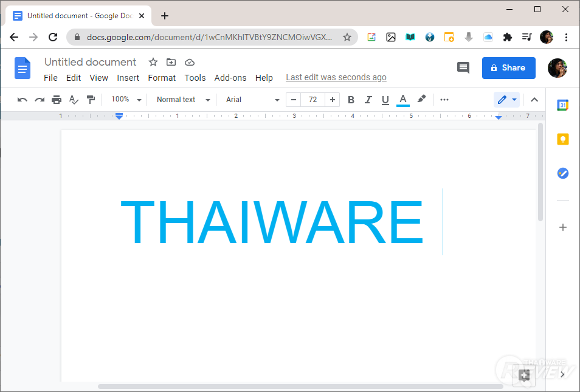The width and height of the screenshot is (580, 392).
Task: Toggle Italic formatting
Action: coord(368,100)
